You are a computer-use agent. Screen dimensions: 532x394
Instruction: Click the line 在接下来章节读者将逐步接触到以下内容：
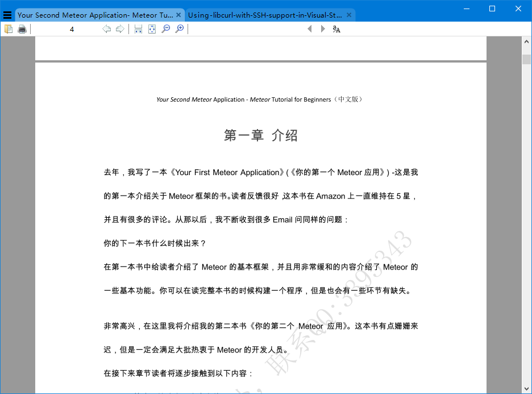[178, 374]
